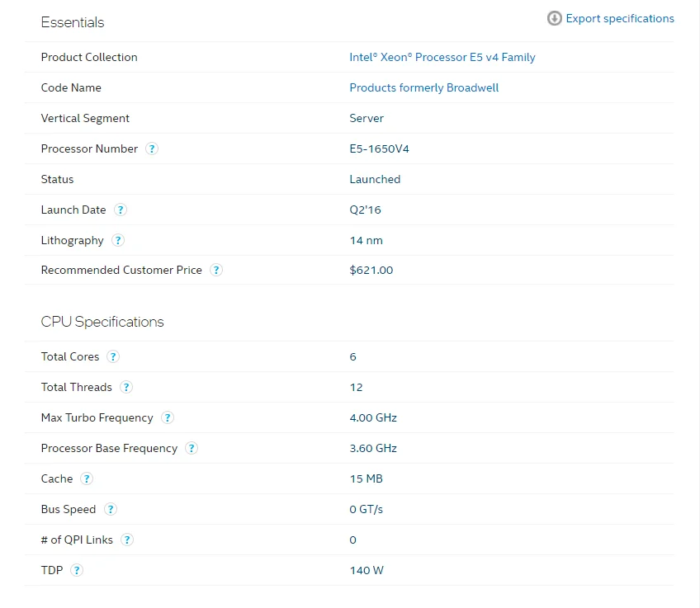Click help icon beside Recommended Customer Price
Viewport: 700px width, 608px height.
pos(216,271)
